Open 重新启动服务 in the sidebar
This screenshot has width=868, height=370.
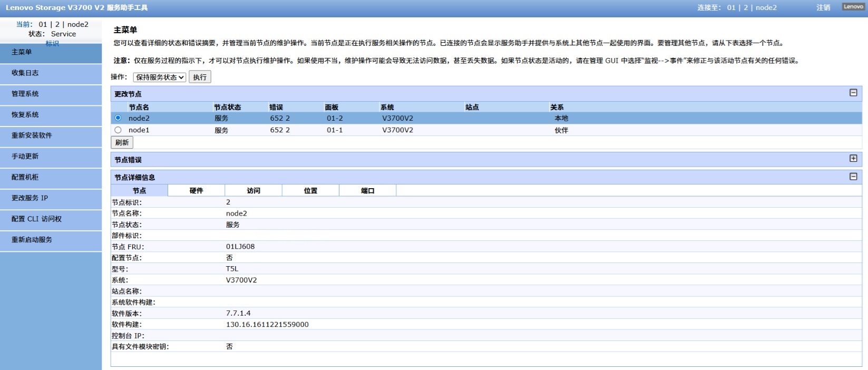51,240
